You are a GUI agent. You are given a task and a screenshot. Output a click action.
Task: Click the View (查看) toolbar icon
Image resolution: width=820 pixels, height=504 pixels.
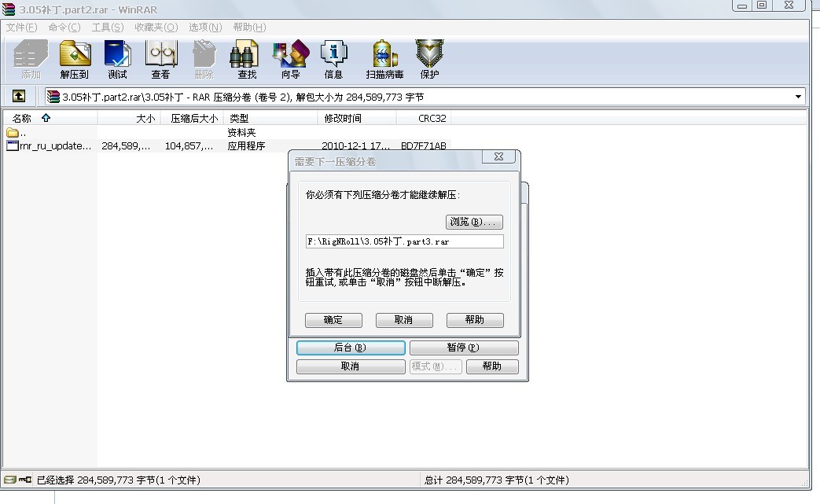pyautogui.click(x=161, y=59)
